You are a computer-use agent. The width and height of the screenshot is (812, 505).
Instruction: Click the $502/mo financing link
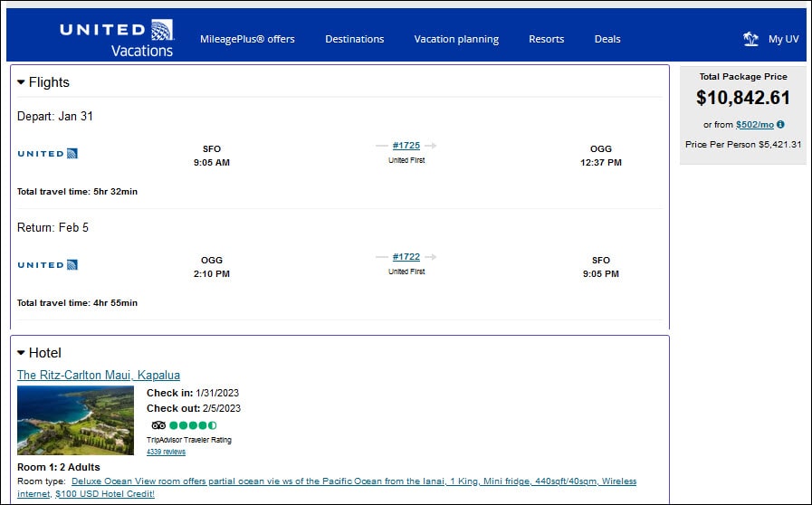[755, 125]
